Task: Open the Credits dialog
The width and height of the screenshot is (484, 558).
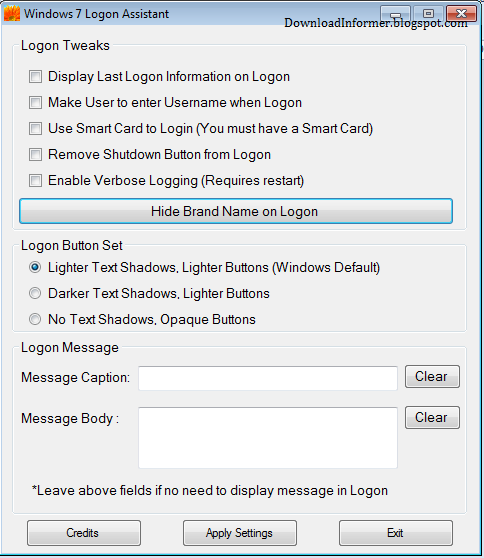Action: (x=84, y=533)
